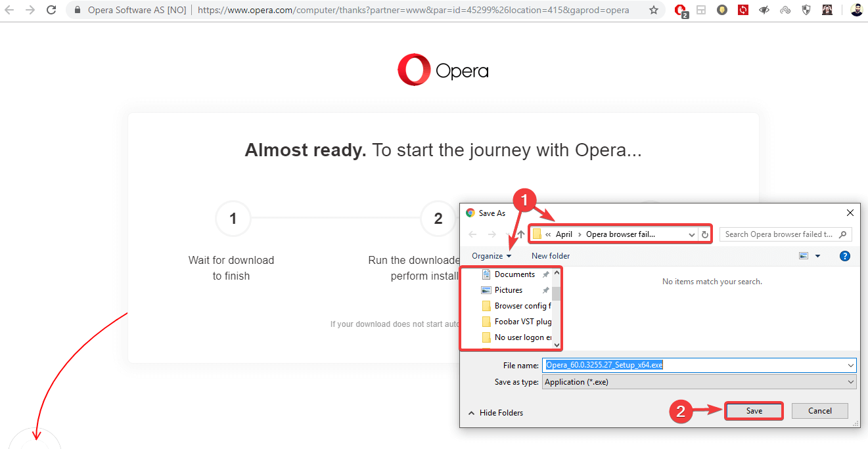This screenshot has width=868, height=449.
Task: Go forward in the Save As dialog
Action: click(491, 234)
